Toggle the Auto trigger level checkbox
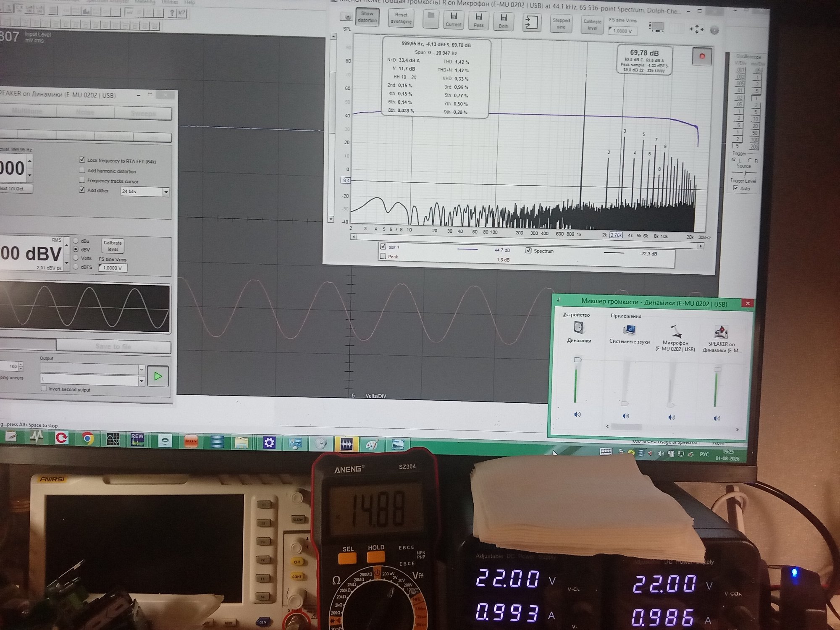This screenshot has height=630, width=840. click(x=735, y=188)
